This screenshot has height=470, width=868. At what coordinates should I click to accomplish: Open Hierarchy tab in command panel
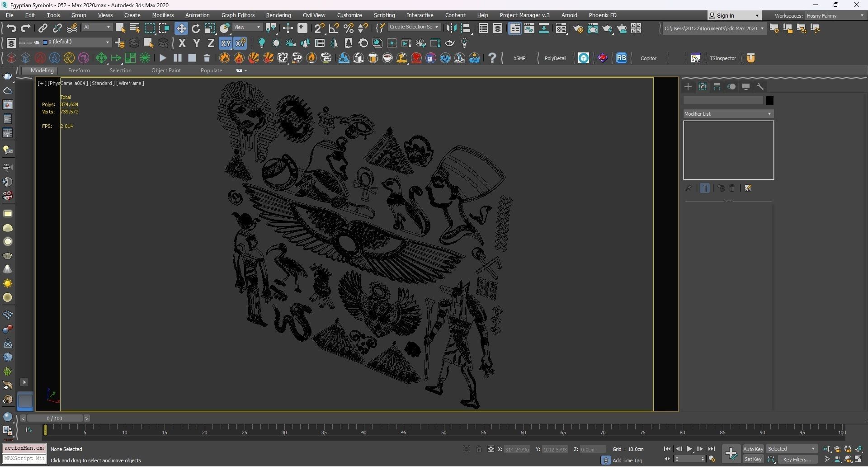(717, 87)
